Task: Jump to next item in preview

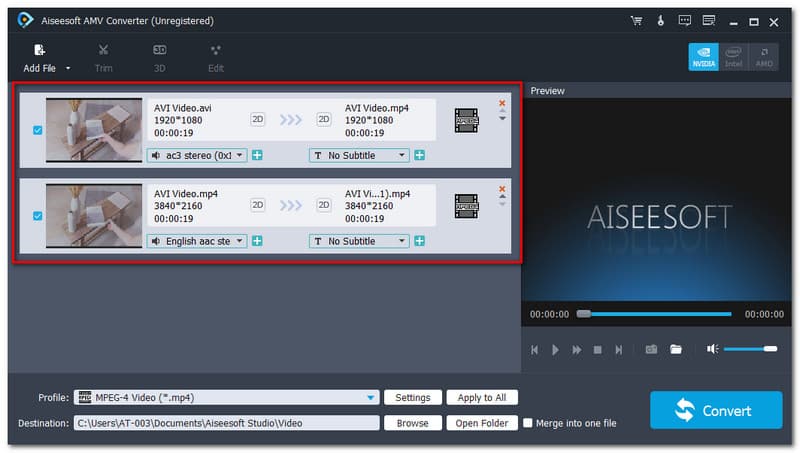Action: click(x=618, y=350)
